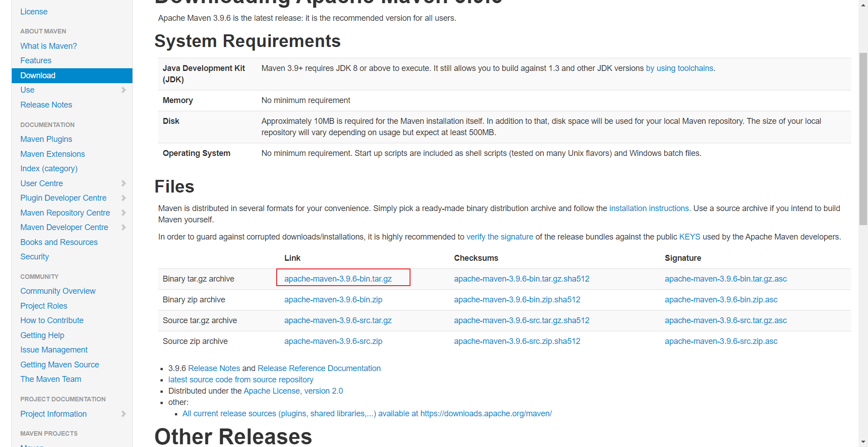This screenshot has width=868, height=447.
Task: Open Maven Developer Centre link
Action: coord(64,227)
